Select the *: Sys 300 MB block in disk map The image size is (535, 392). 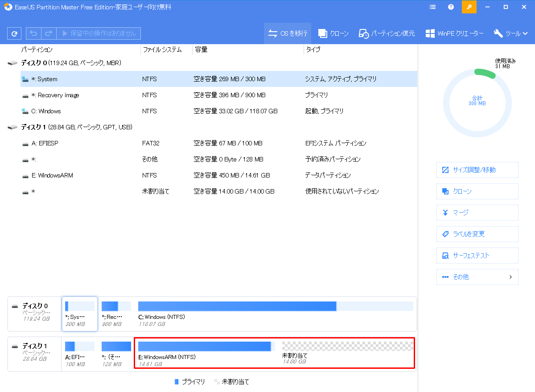point(80,314)
